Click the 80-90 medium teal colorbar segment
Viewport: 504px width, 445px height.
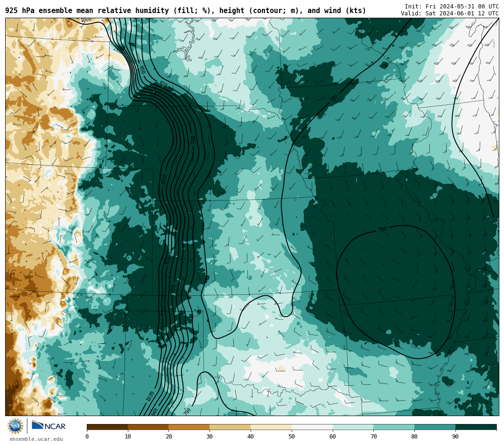(x=435, y=427)
